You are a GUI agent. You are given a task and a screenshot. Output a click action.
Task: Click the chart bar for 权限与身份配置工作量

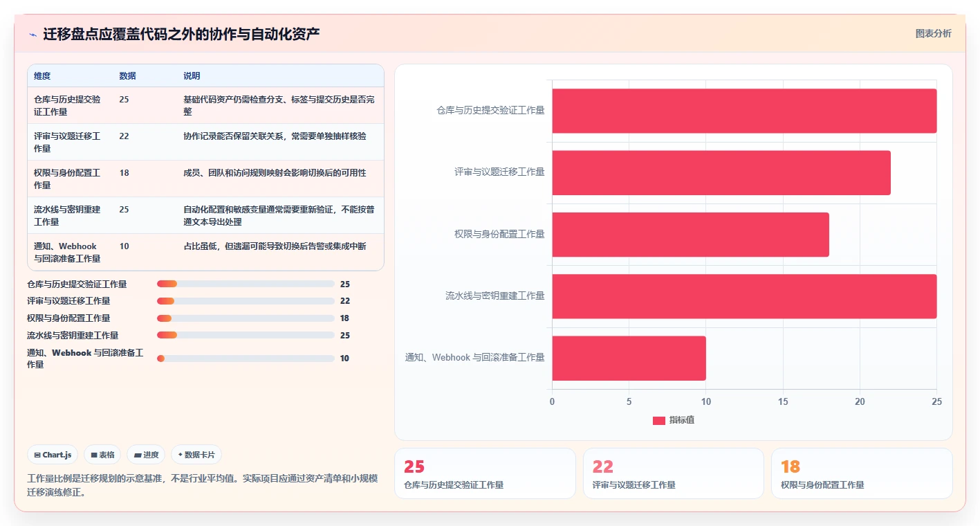[x=690, y=235]
